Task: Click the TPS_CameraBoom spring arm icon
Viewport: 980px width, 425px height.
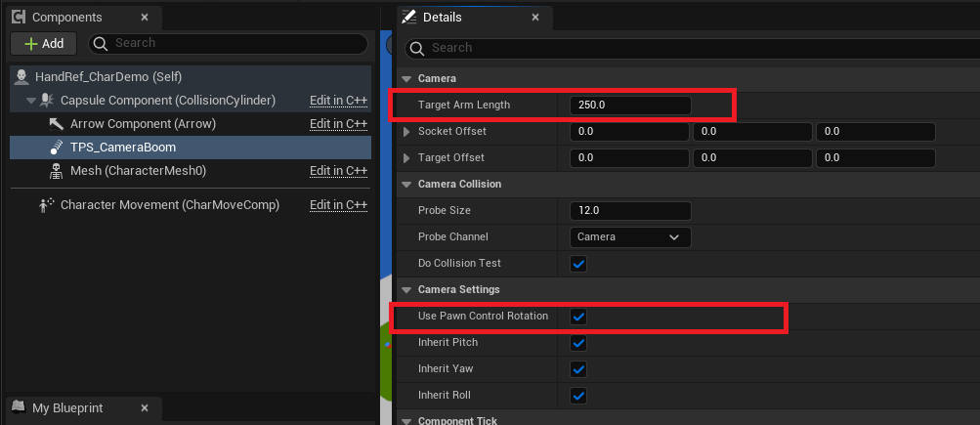Action: pos(56,148)
